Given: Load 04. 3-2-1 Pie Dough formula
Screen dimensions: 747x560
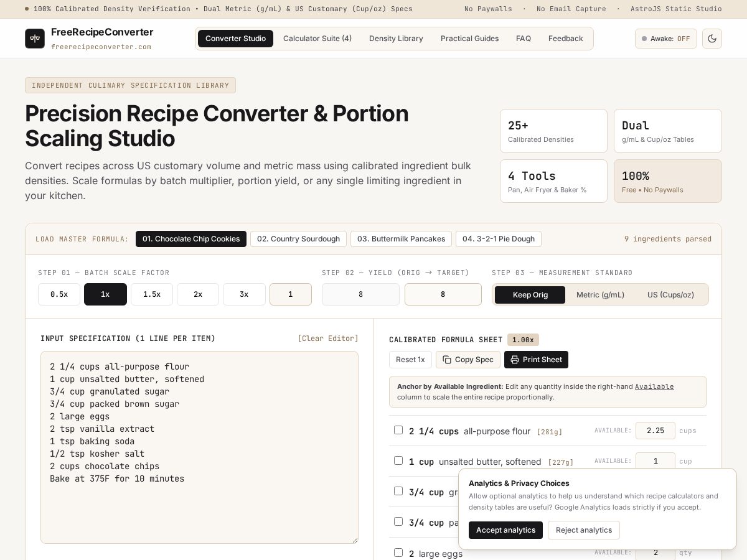Looking at the screenshot, I should point(499,239).
